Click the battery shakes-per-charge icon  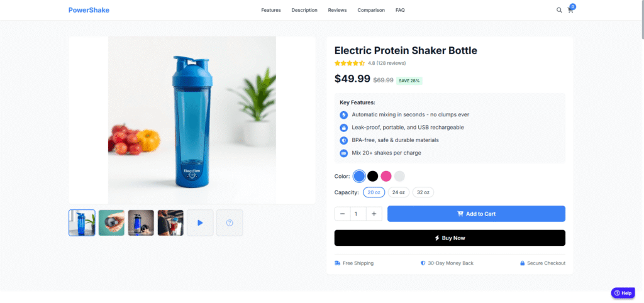click(344, 153)
